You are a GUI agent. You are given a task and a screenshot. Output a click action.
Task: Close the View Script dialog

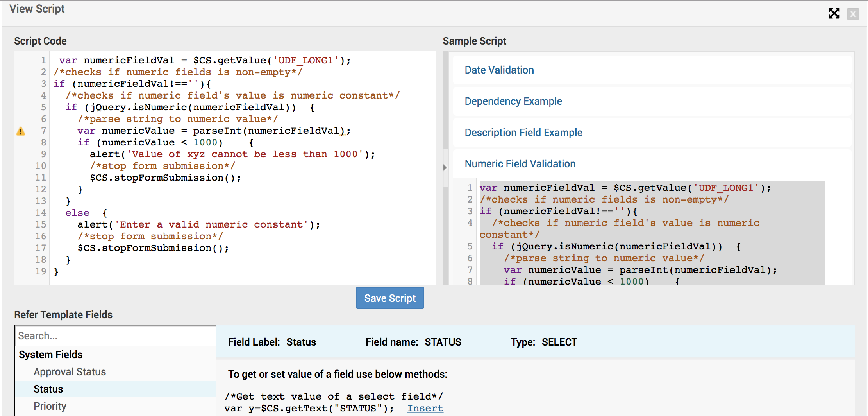(x=853, y=14)
